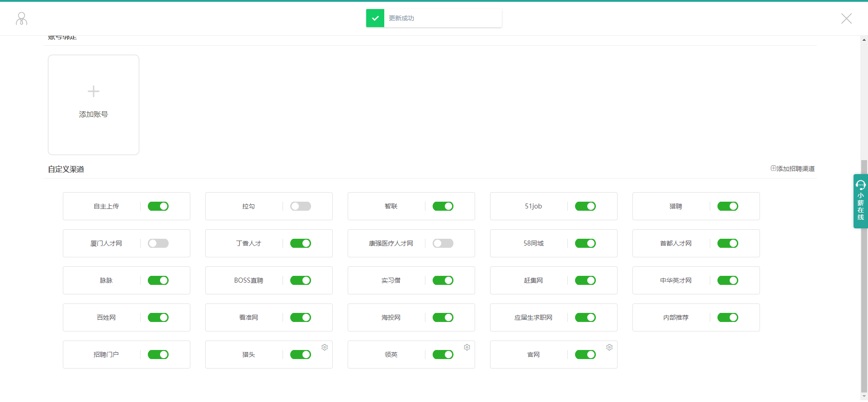Disable the 猎头 channel switch
The image size is (868, 402).
pyautogui.click(x=301, y=355)
